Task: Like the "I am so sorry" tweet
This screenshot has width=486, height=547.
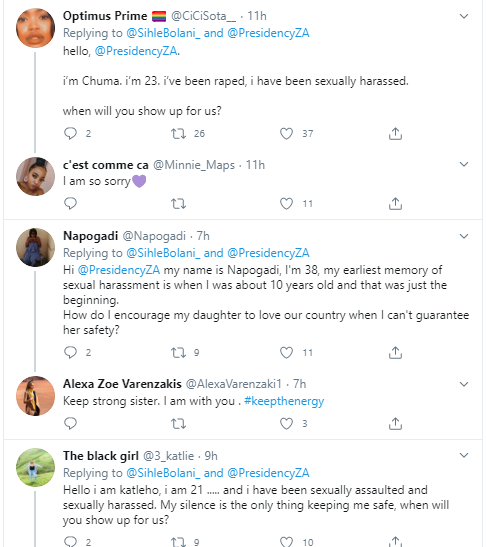Action: point(286,204)
